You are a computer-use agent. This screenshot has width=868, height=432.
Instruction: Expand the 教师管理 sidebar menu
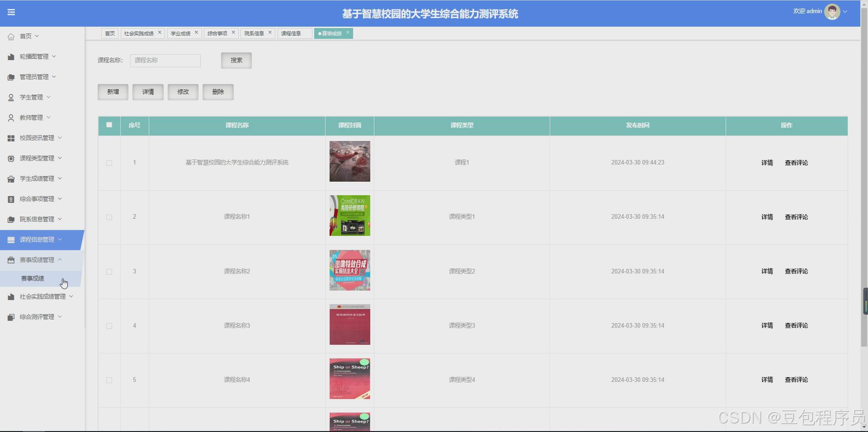click(x=31, y=117)
